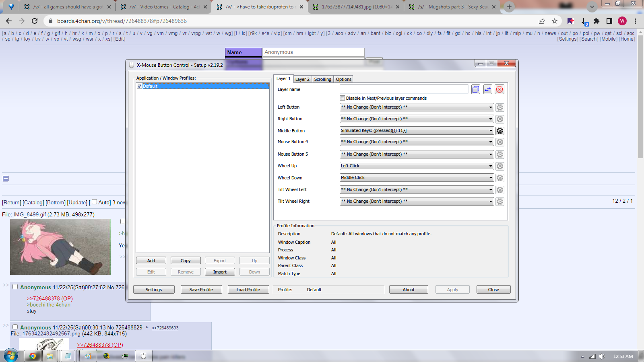
Task: Open the Wheel Down action dropdown
Action: [417, 178]
